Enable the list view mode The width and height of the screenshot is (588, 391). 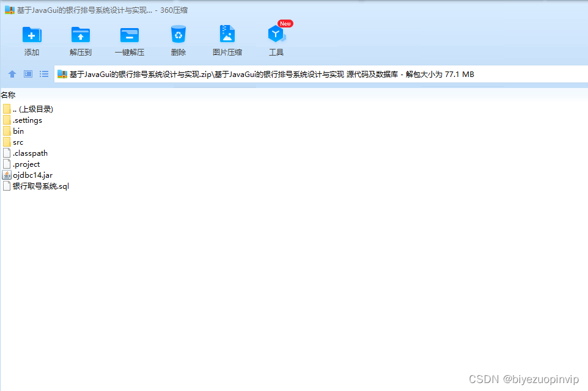43,74
